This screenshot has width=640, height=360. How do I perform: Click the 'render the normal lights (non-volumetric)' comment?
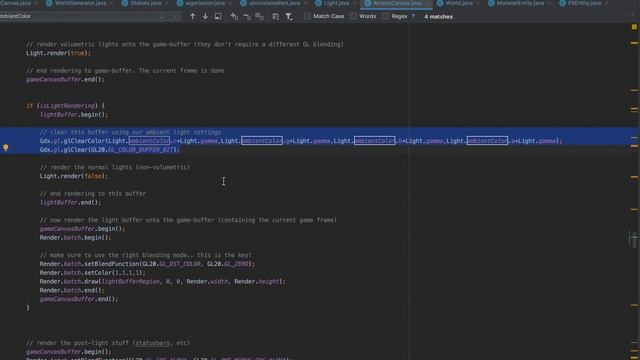(x=115, y=167)
